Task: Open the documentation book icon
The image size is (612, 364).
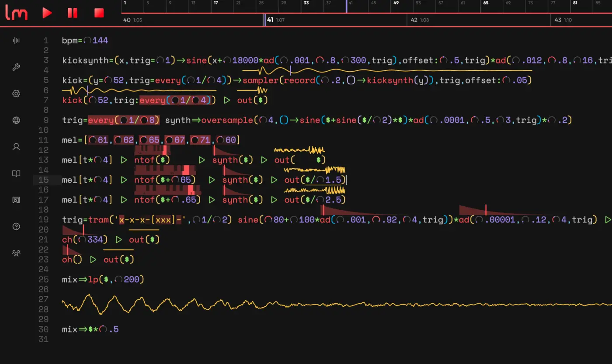Action: 16,173
